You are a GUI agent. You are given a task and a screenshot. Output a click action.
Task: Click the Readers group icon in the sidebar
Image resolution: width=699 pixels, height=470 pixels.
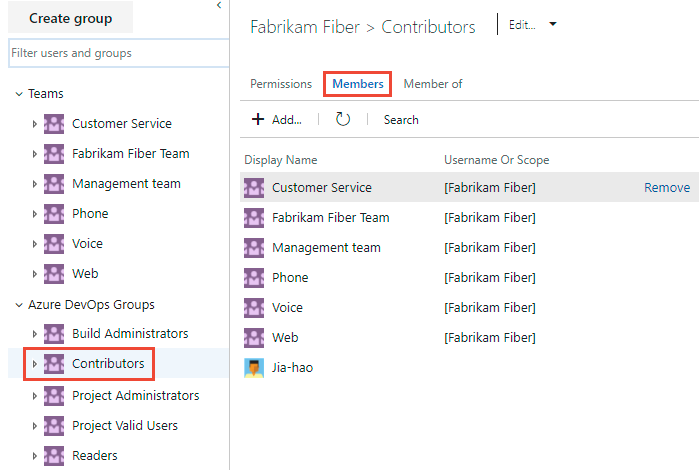(54, 455)
